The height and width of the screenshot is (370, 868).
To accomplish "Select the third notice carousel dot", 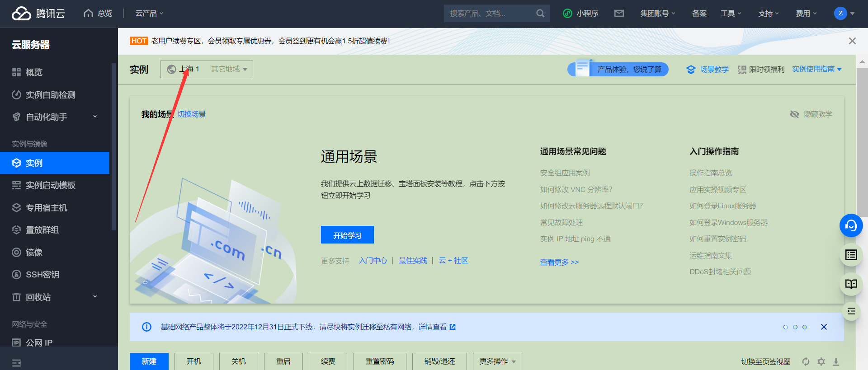I will (x=804, y=327).
